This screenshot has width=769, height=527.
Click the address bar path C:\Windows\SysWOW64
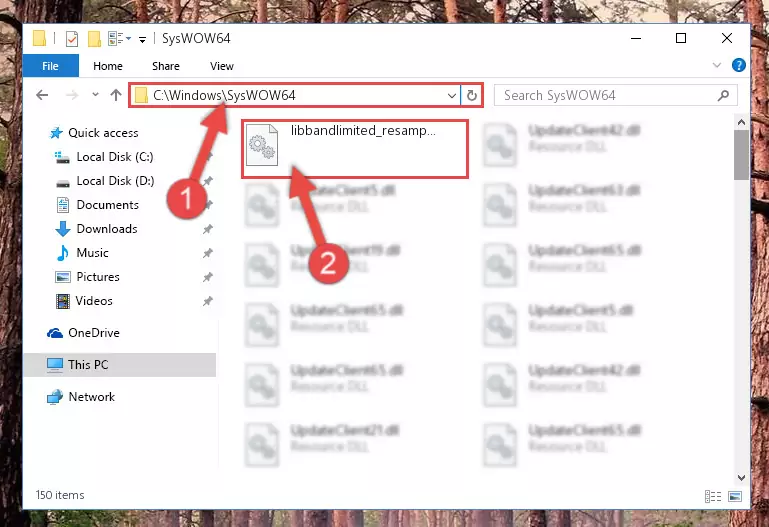[224, 95]
